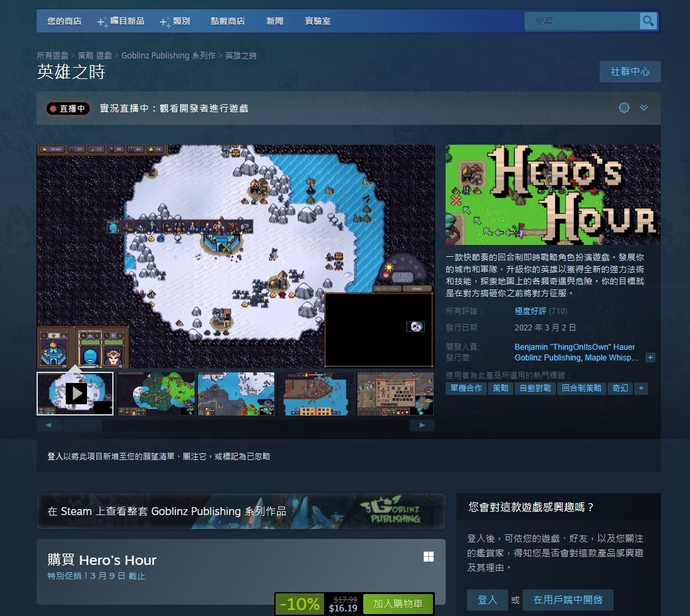Open developer Benjamin "ThingOnItsOwn" Hauer link
This screenshot has height=616, width=690.
coord(574,346)
